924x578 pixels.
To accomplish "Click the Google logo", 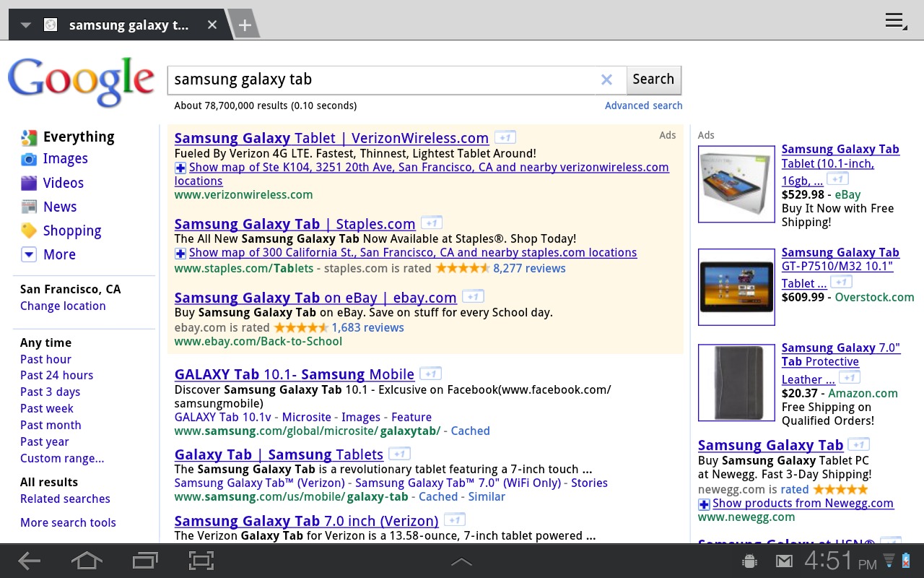I will coord(81,83).
